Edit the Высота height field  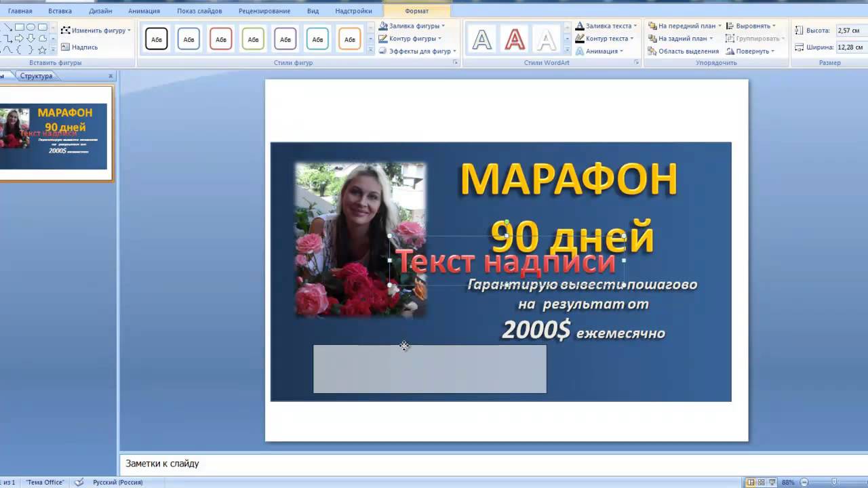click(850, 30)
